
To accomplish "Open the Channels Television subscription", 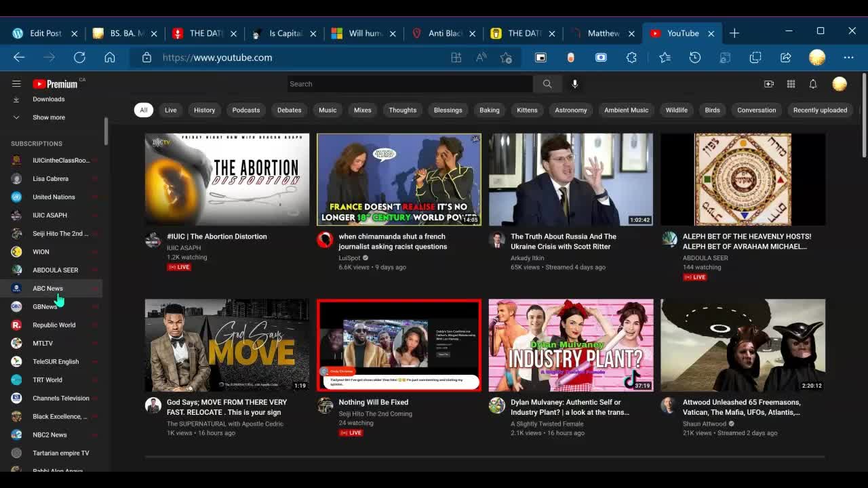I will coord(52,398).
